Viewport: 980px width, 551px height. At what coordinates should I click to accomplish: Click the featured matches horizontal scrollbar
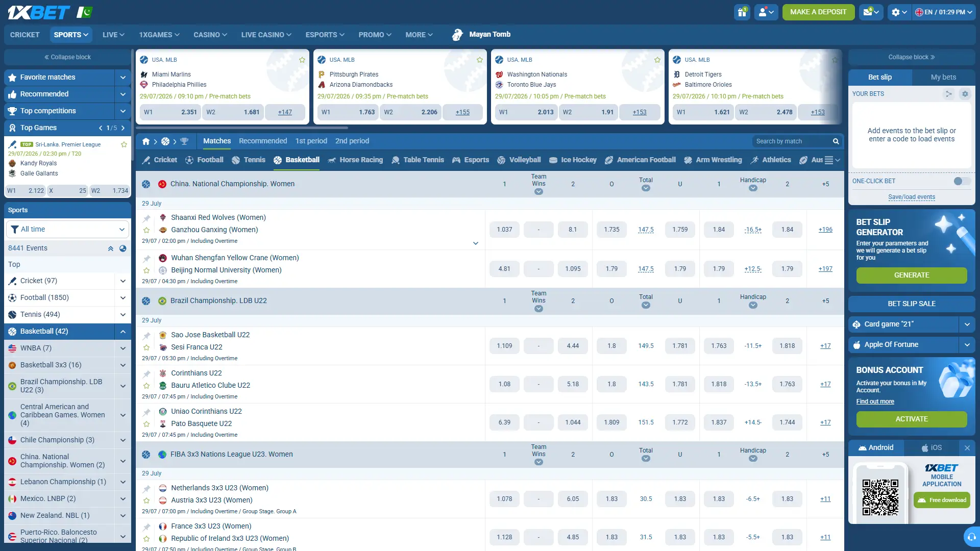(x=243, y=128)
